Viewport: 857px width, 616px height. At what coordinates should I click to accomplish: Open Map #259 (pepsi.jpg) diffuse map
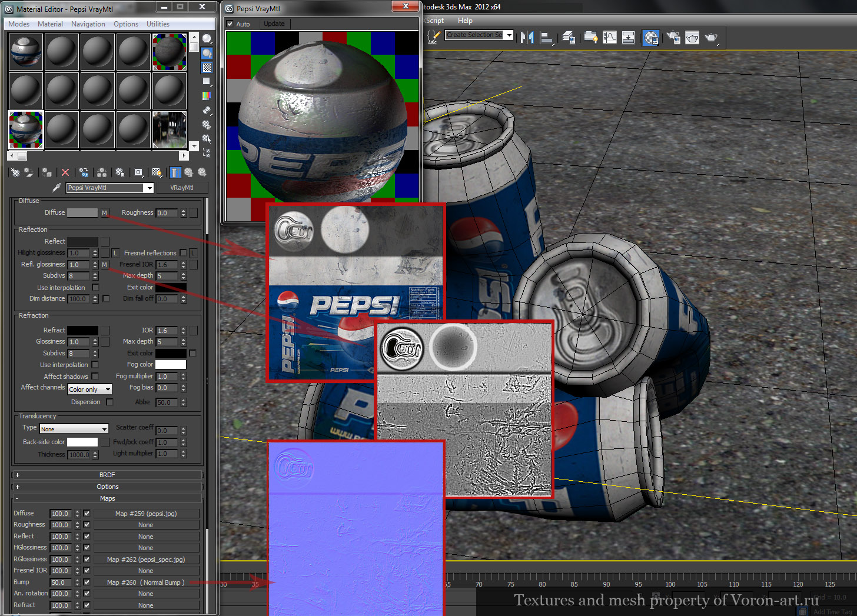pyautogui.click(x=146, y=514)
